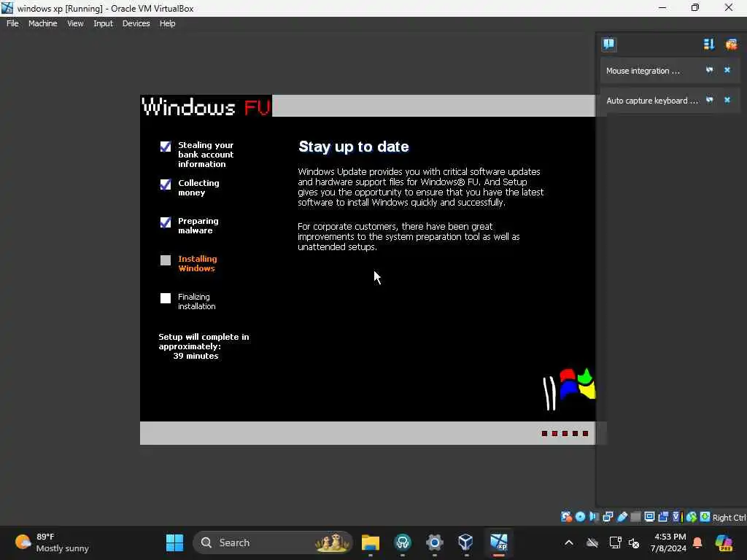The image size is (747, 560).
Task: Click the gray shared folders status icon
Action: [635, 517]
